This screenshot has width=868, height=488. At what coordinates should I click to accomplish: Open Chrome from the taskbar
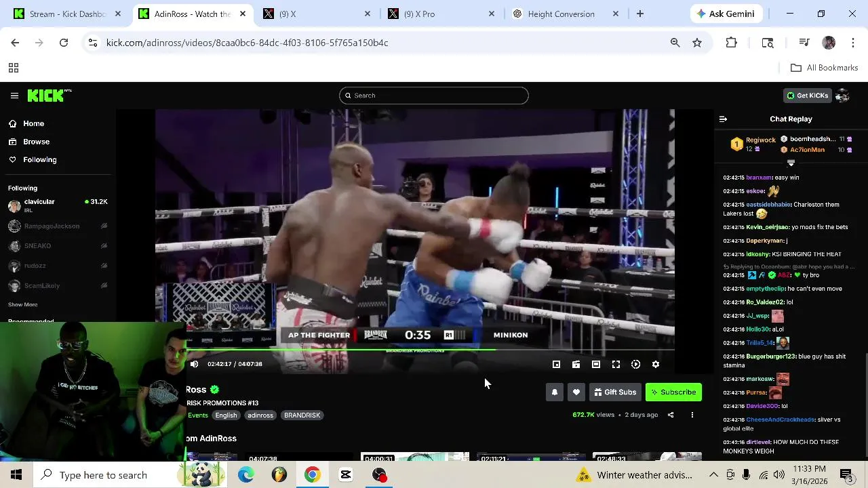point(313,475)
